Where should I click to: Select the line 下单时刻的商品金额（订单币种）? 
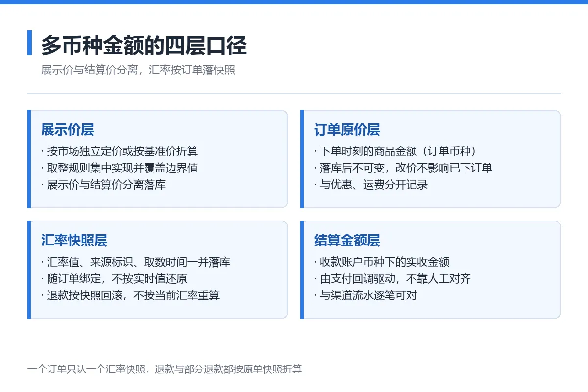click(x=398, y=151)
